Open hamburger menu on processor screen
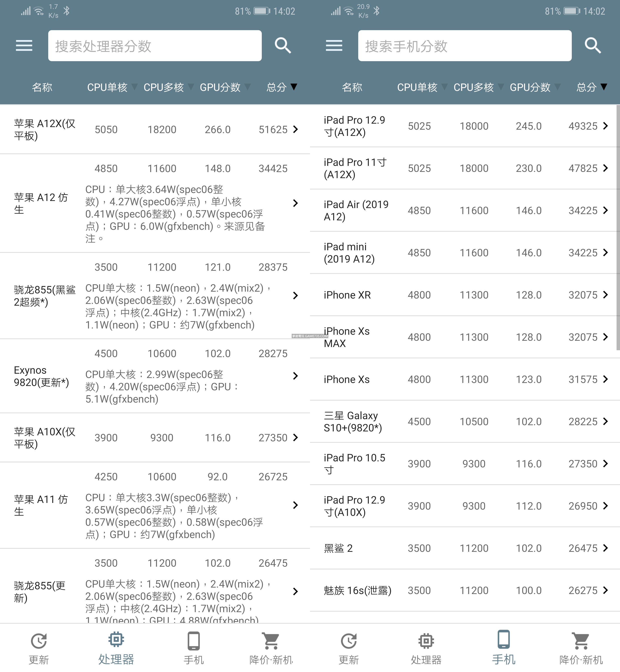 tap(24, 46)
